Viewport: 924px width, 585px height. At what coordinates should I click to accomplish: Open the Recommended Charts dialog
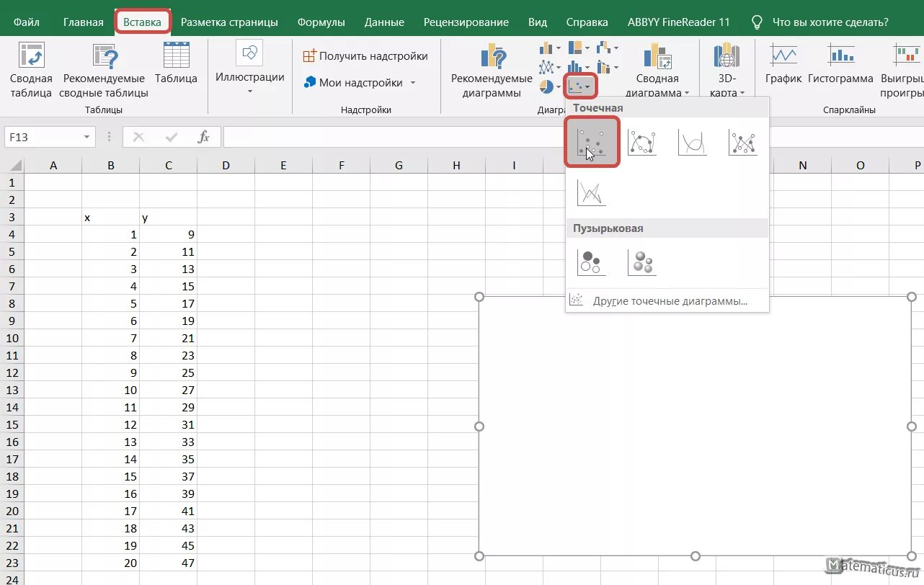(490, 68)
